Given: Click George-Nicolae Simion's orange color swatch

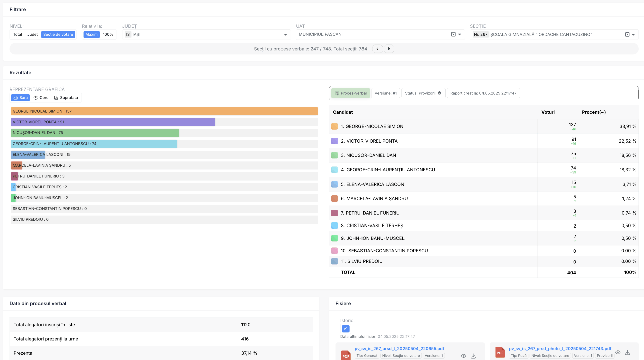Looking at the screenshot, I should 334,126.
